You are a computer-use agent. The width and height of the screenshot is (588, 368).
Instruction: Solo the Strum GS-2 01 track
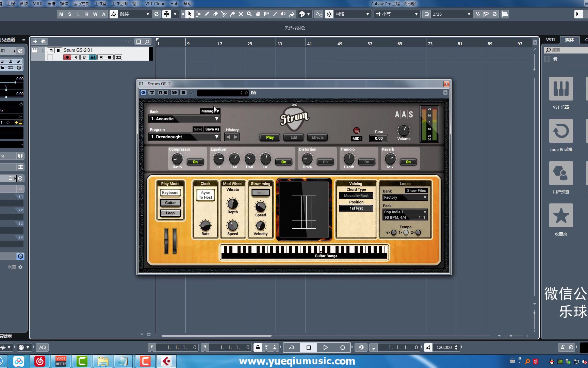pos(58,50)
